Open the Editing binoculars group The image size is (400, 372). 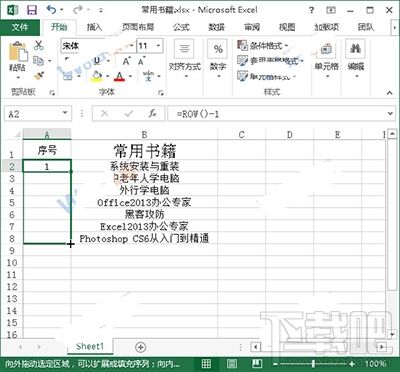(355, 59)
